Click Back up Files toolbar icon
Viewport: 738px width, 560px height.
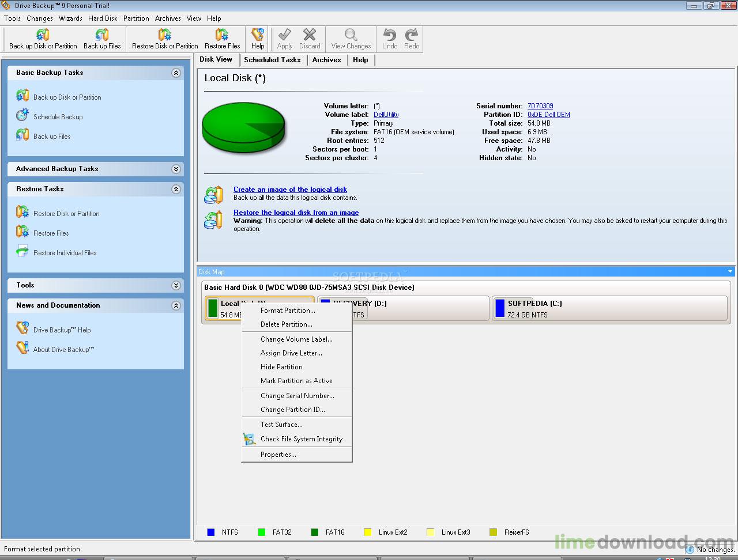pyautogui.click(x=102, y=35)
